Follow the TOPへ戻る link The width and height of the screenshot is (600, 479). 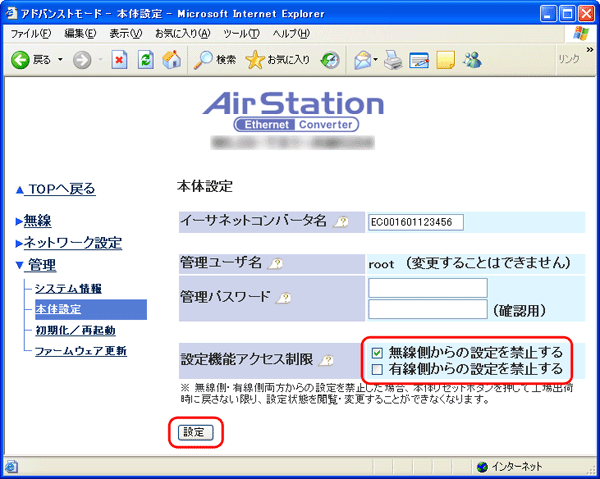[x=61, y=189]
